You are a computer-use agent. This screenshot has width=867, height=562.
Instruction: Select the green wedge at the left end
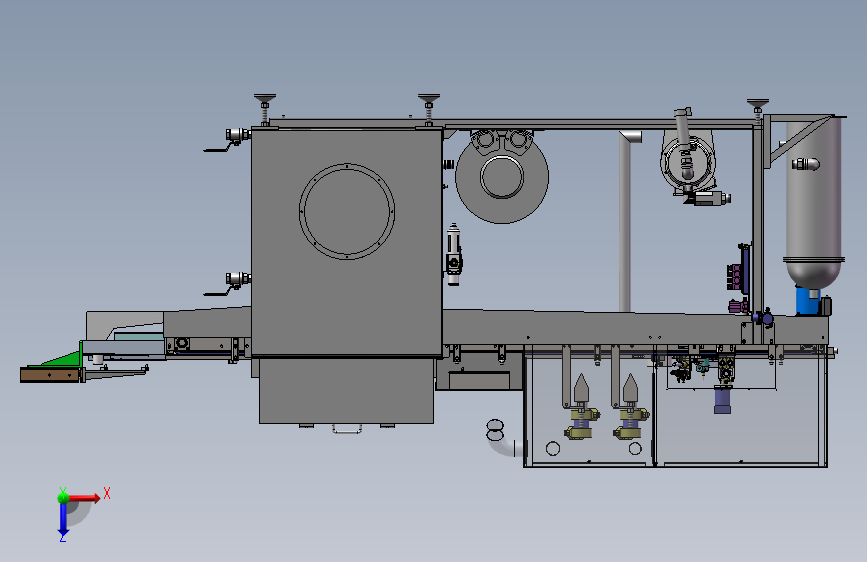coord(62,356)
